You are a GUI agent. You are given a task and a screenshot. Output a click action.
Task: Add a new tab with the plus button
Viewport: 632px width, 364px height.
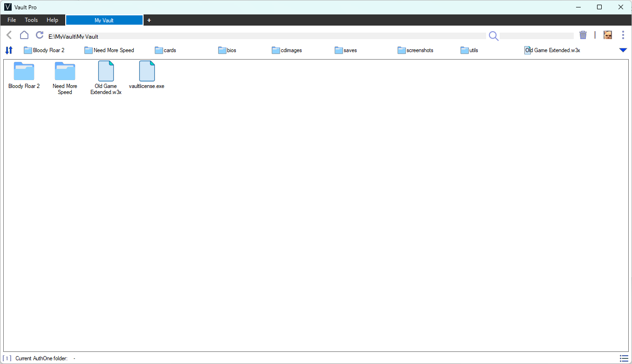coord(149,20)
